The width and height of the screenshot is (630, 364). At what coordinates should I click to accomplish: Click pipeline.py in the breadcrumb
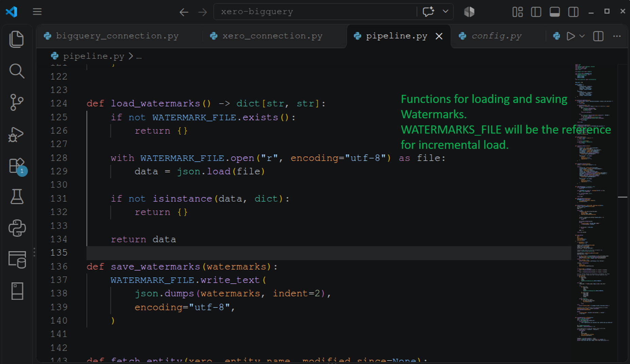[x=93, y=56]
